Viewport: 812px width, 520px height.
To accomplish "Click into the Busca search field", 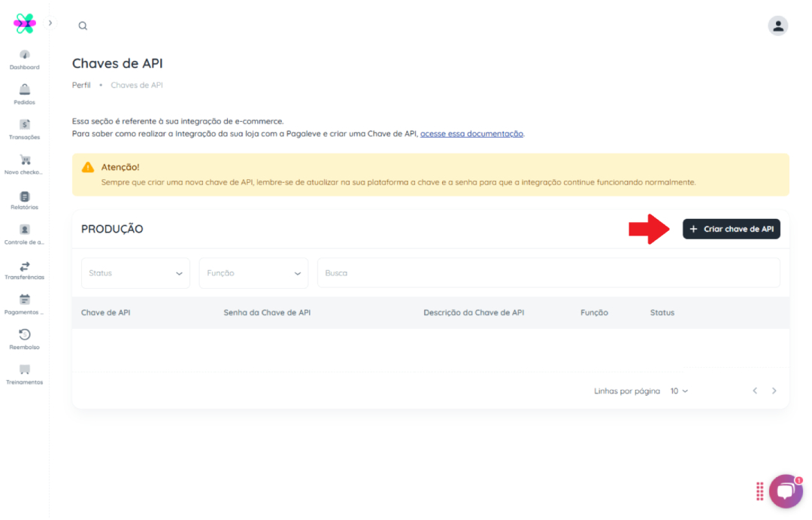I will [548, 273].
